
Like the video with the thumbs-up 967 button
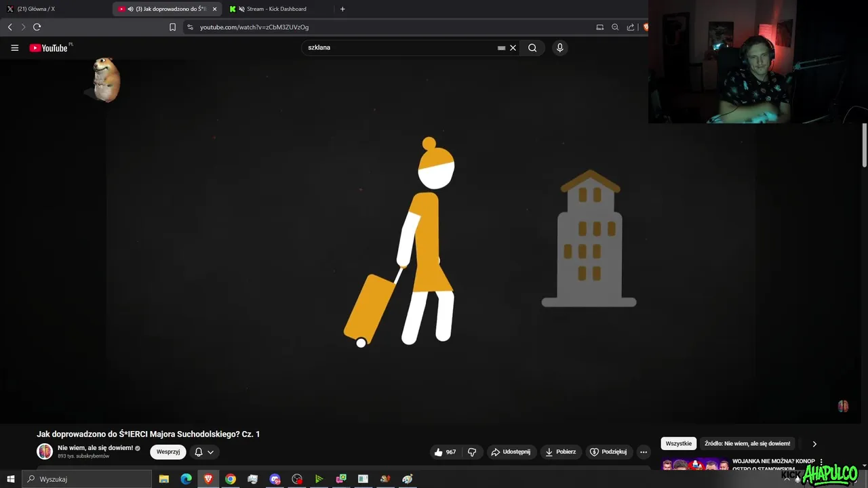pyautogui.click(x=445, y=452)
